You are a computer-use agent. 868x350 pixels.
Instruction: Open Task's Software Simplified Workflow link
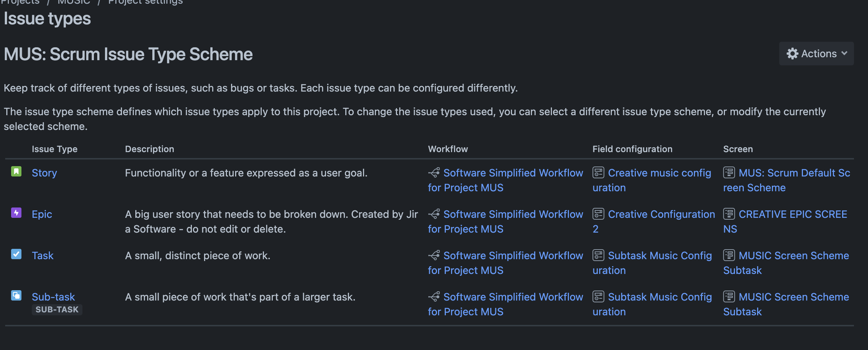click(506, 263)
